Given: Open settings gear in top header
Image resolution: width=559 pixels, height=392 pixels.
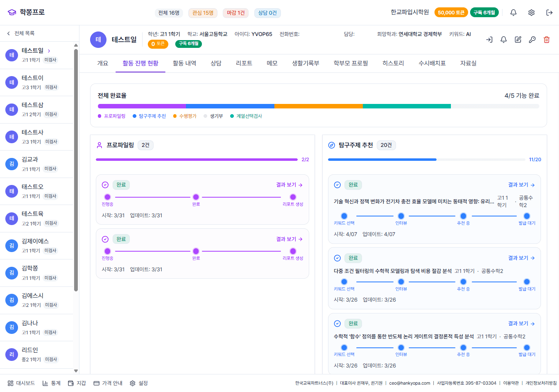Looking at the screenshot, I should pos(531,13).
